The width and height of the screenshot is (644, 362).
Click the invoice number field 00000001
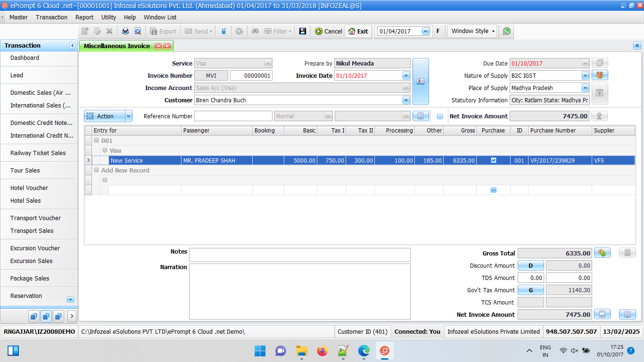251,75
